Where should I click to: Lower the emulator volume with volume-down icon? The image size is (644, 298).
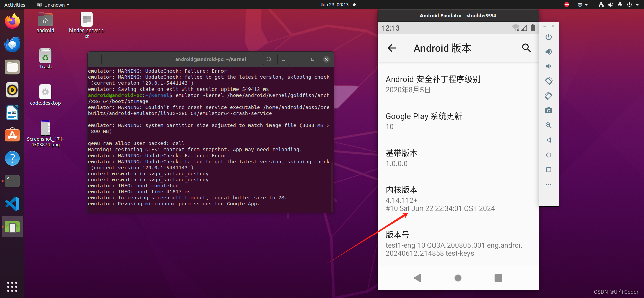[x=549, y=66]
